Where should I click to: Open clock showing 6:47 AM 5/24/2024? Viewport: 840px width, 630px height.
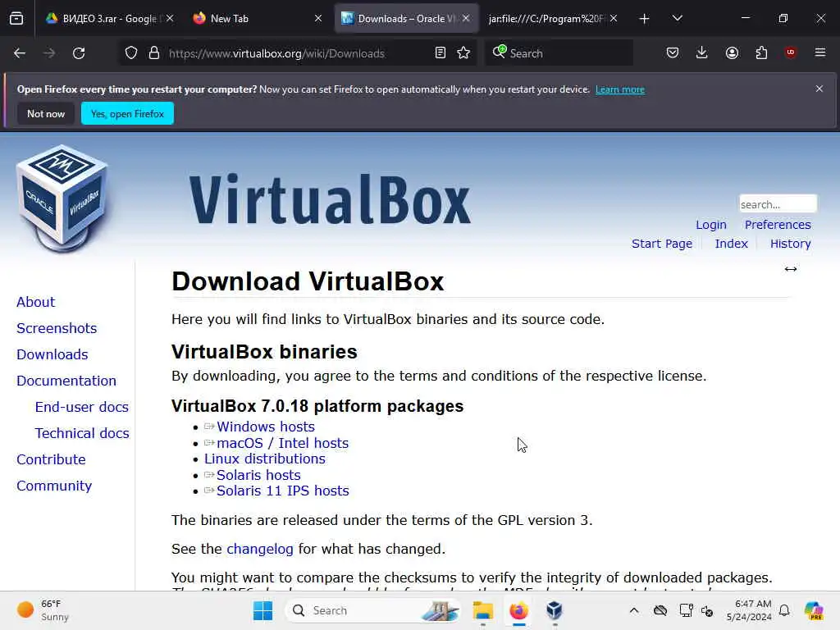tap(749, 610)
